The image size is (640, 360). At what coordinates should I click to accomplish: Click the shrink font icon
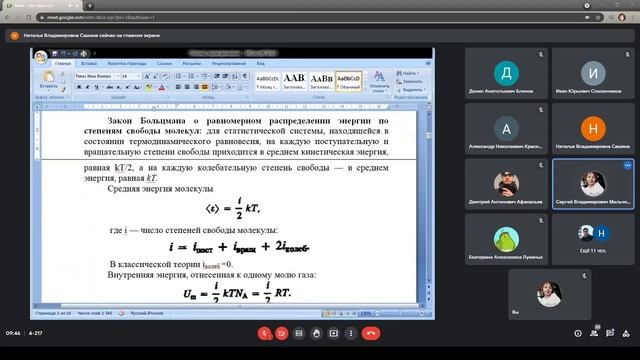[x=156, y=76]
